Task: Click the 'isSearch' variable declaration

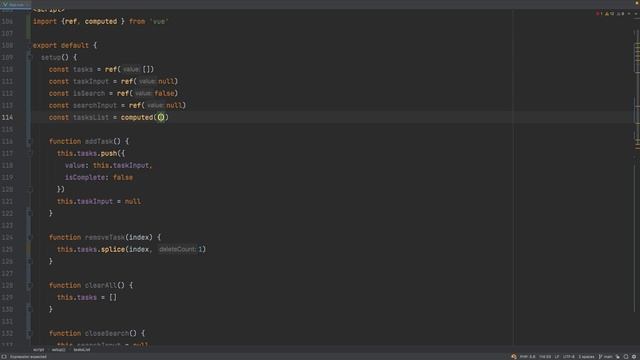Action: pyautogui.click(x=89, y=93)
